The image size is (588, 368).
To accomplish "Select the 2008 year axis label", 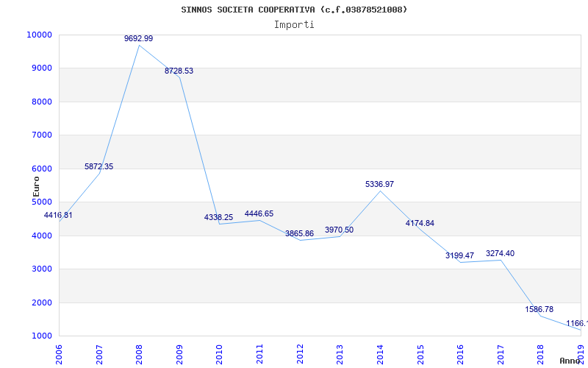I will click(x=140, y=355).
